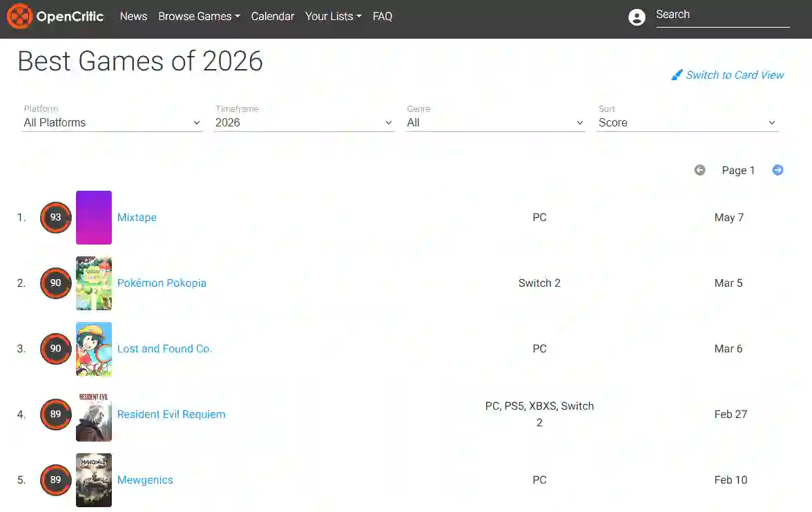Open the Mewgenics cover thumbnail
812x512 pixels.
pos(94,480)
